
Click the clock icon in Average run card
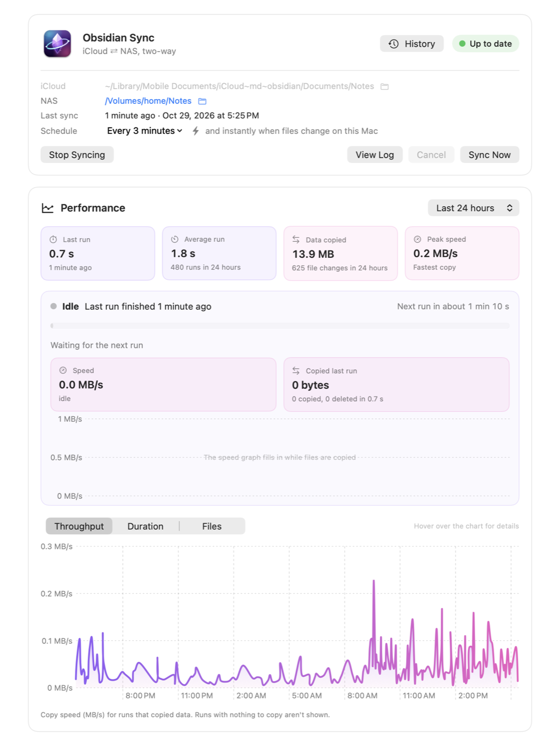click(175, 240)
